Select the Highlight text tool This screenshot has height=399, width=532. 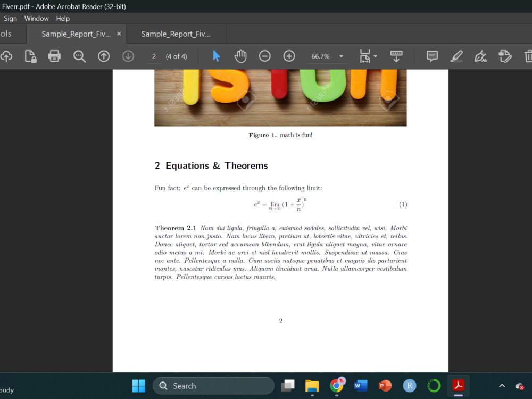click(456, 56)
